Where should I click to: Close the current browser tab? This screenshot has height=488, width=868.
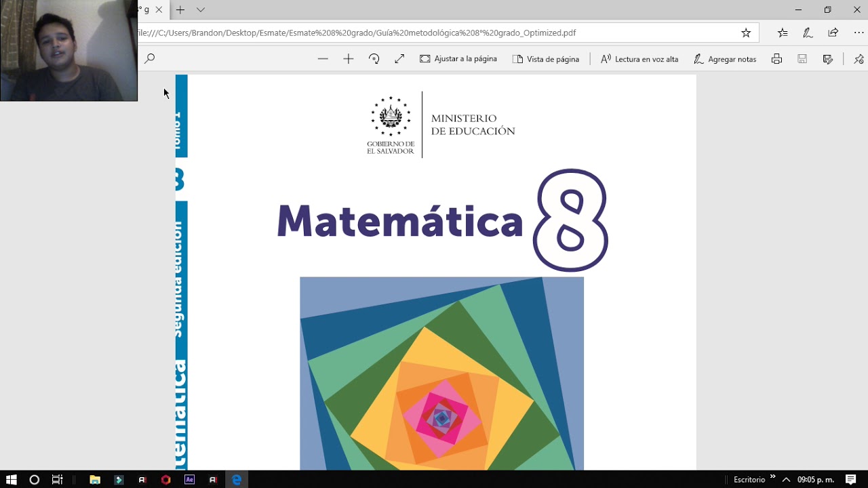pyautogui.click(x=159, y=10)
